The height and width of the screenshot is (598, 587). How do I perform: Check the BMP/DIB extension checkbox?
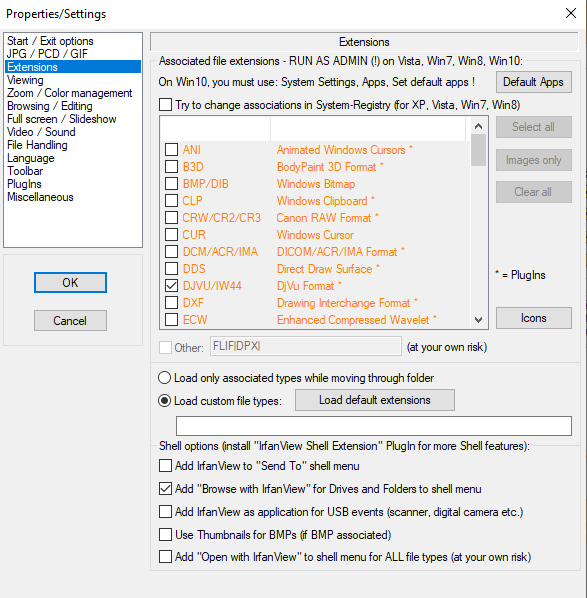tap(171, 183)
